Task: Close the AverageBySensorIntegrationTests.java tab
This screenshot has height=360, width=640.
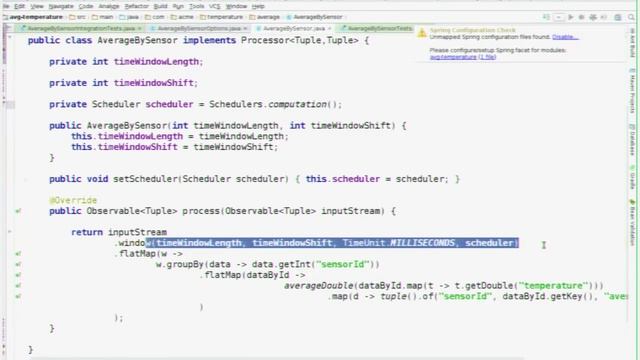Action: [139, 28]
